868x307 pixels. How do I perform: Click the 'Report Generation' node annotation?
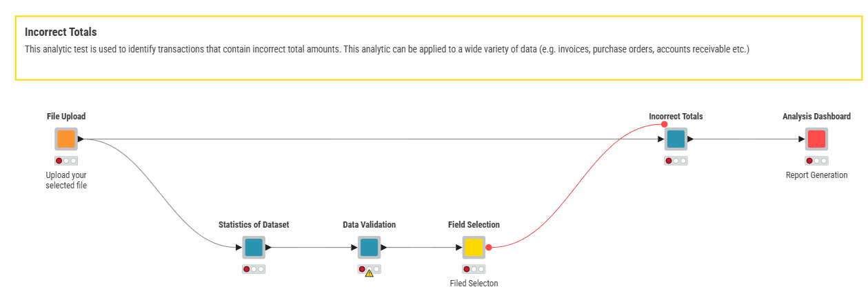coord(816,175)
